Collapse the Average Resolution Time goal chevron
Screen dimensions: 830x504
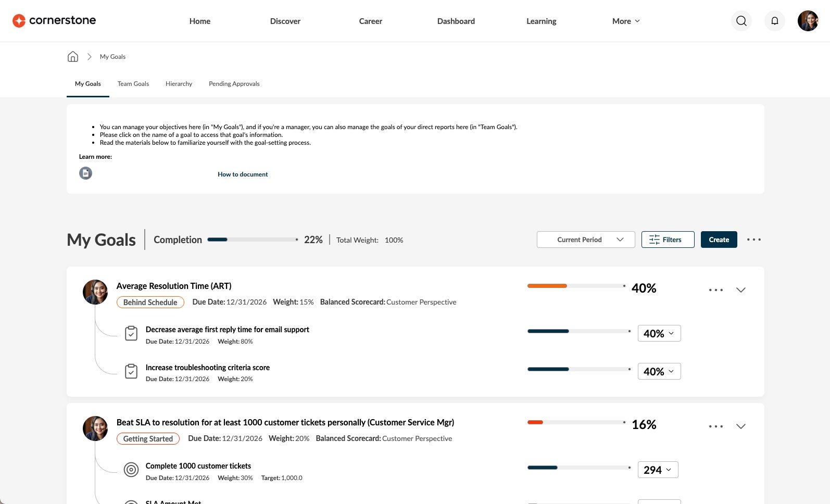pyautogui.click(x=741, y=290)
